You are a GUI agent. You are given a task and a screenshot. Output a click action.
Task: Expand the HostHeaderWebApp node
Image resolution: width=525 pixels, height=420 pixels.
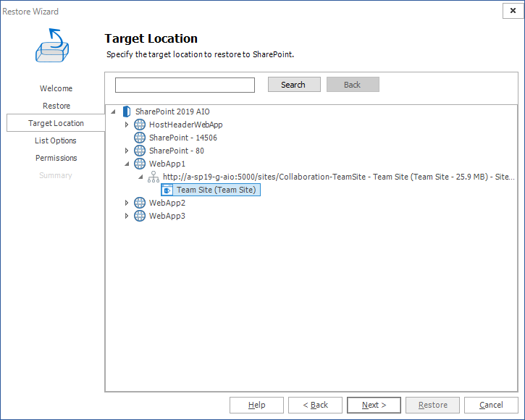(x=127, y=125)
